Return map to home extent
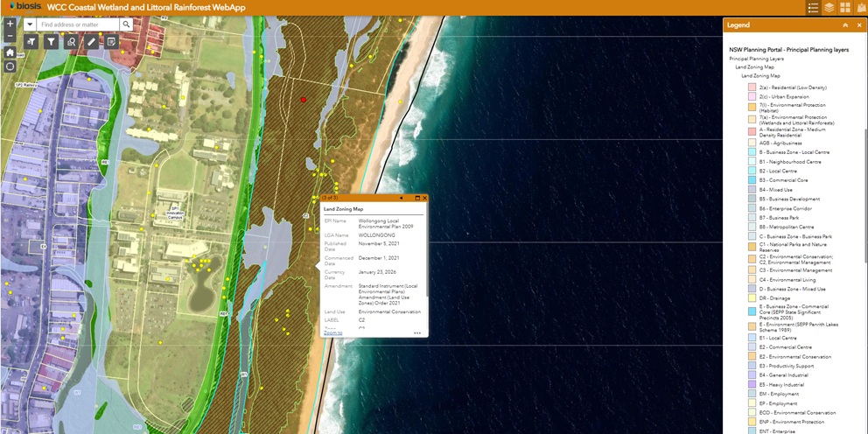This screenshot has width=868, height=434. (10, 52)
